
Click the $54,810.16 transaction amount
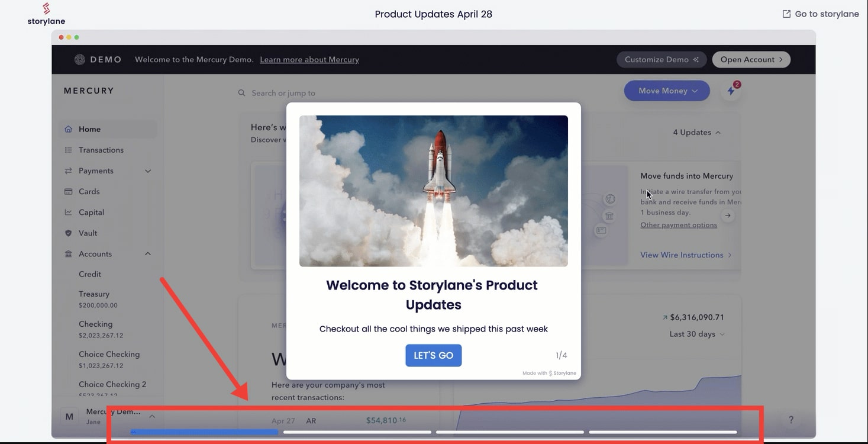click(386, 420)
